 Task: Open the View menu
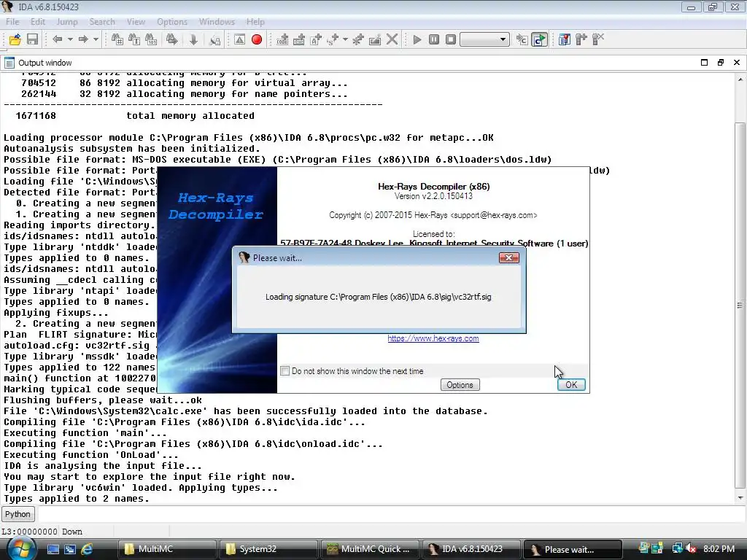pyautogui.click(x=136, y=22)
